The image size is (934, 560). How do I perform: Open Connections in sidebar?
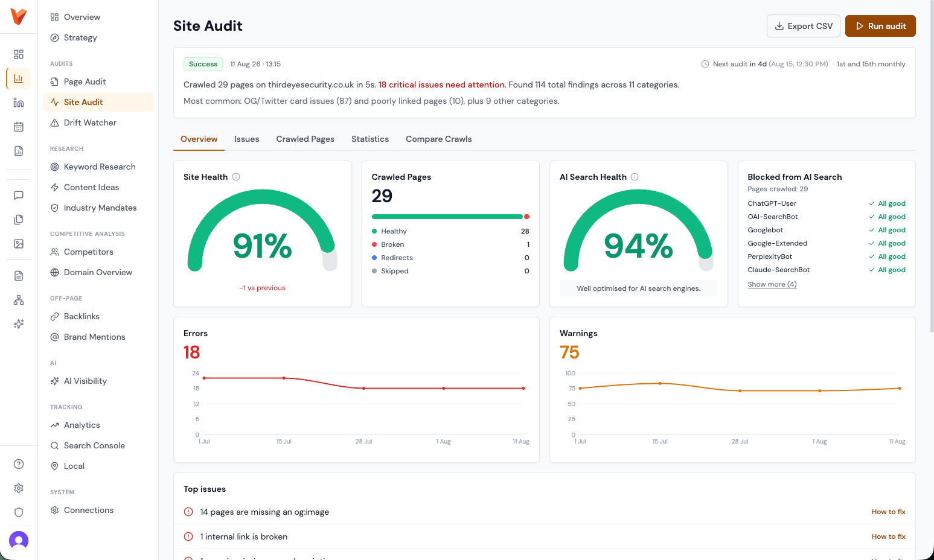[x=98, y=510]
